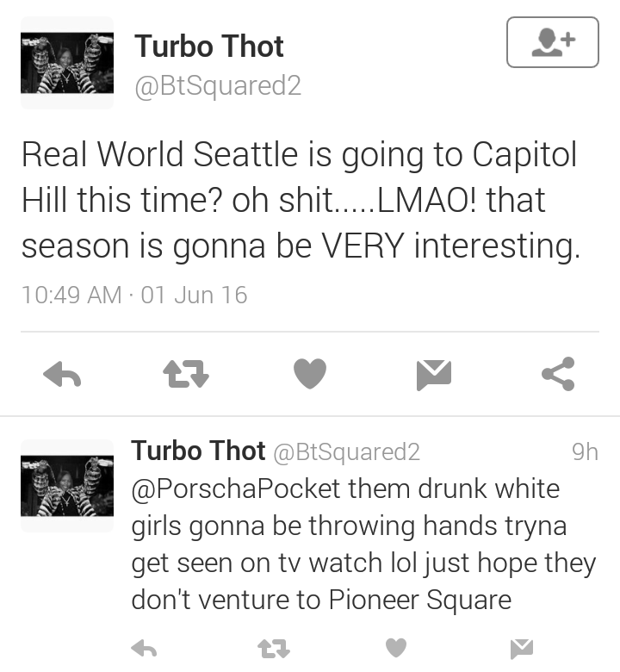Screen dimensions: 620x672
Task: Share the main tweet using share icon
Action: 558,374
